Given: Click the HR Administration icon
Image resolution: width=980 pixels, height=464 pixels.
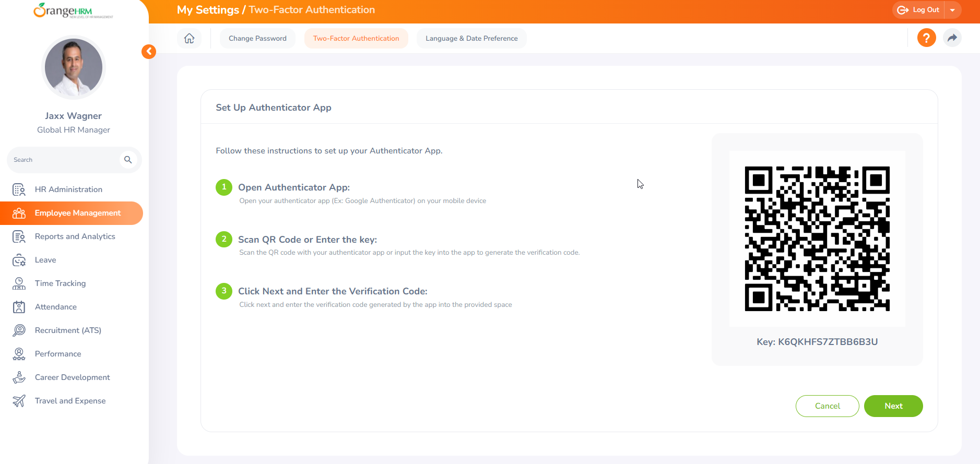Looking at the screenshot, I should tap(19, 189).
